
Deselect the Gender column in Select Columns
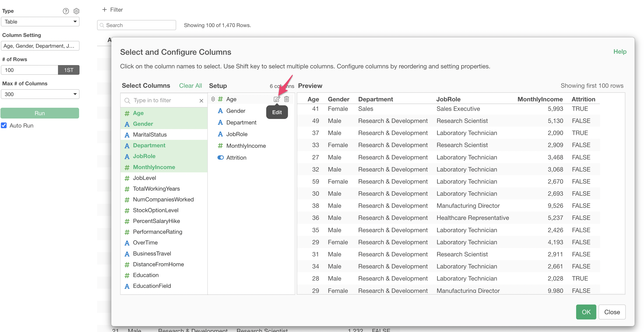coord(143,124)
